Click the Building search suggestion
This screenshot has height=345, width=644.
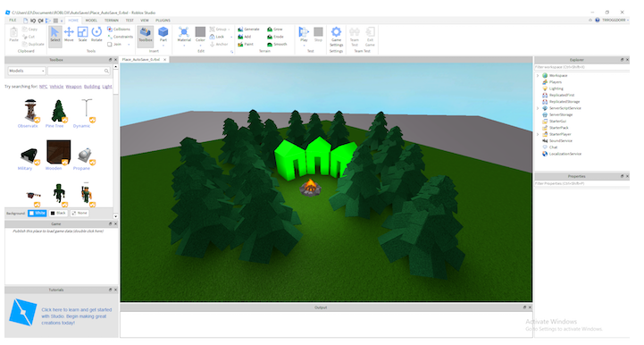click(x=92, y=87)
